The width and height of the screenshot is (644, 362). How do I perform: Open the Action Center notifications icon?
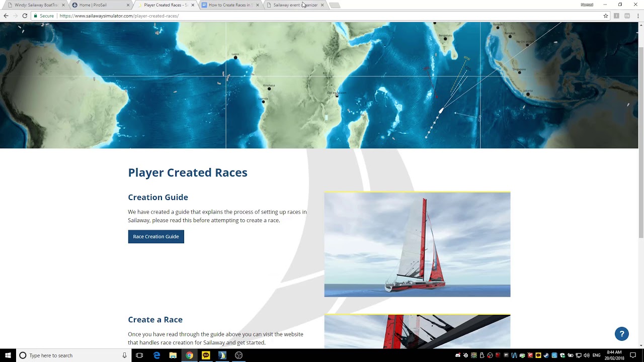point(633,355)
